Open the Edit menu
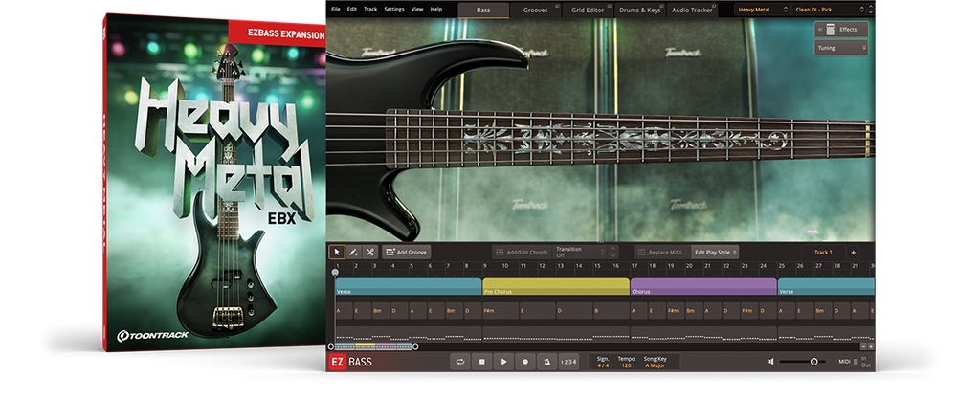The width and height of the screenshot is (980, 398). (x=352, y=10)
